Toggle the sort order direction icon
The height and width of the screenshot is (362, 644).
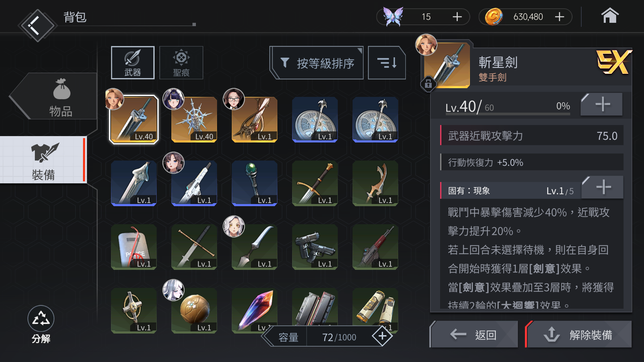[387, 63]
